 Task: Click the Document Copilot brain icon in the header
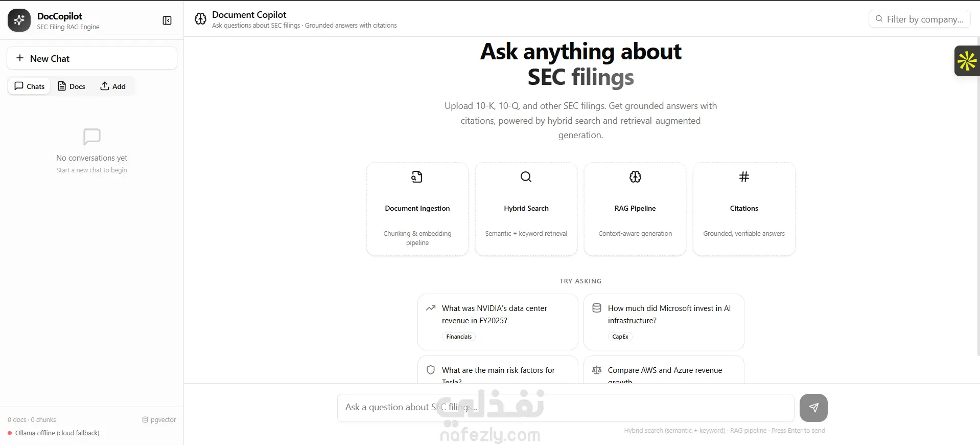pyautogui.click(x=200, y=19)
